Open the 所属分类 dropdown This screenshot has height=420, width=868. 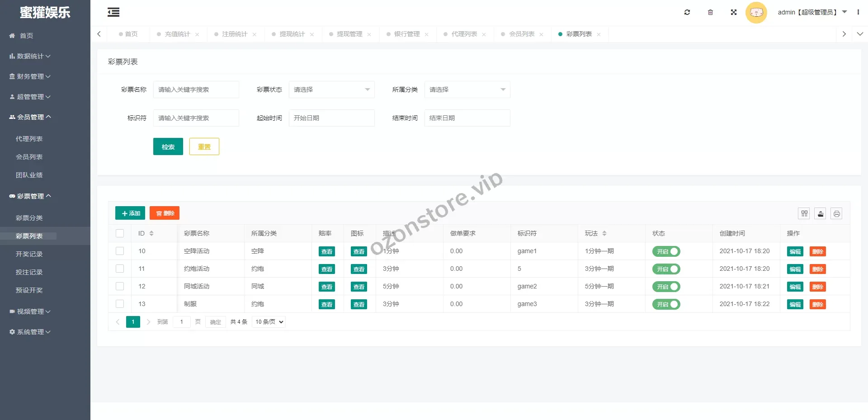click(467, 90)
